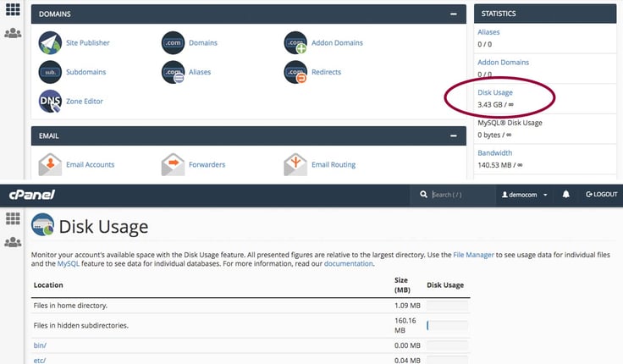Click the 'Files in home directory.' row
623x364 pixels.
(251, 306)
